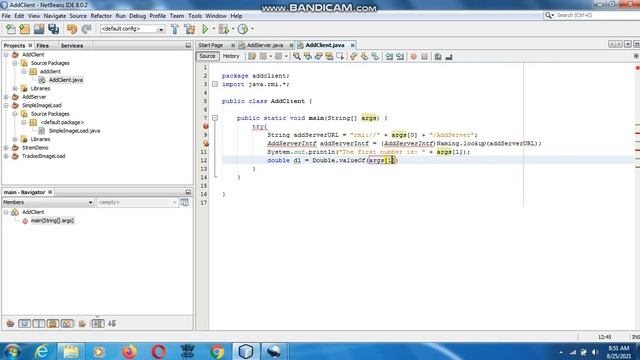Expand the AddServer project node
This screenshot has width=640, height=360.
6,97
